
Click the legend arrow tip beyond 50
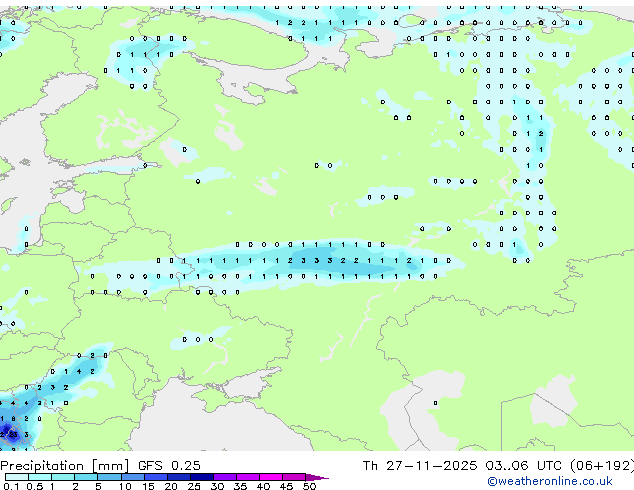(318, 477)
